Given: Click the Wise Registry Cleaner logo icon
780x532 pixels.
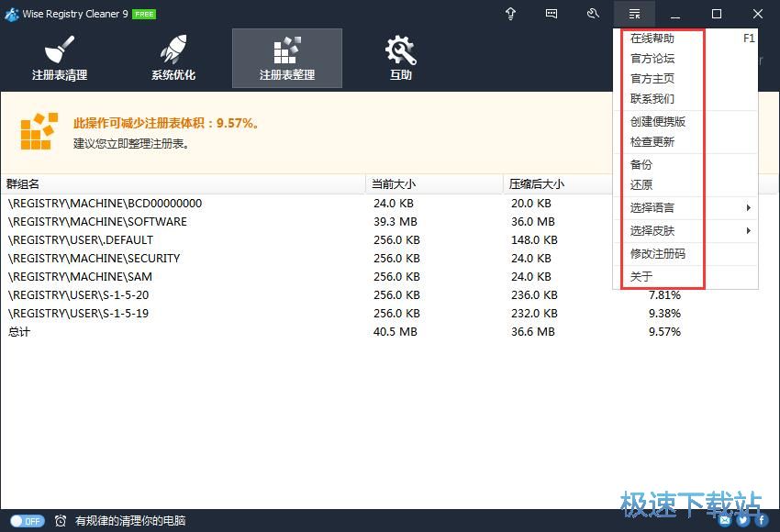Looking at the screenshot, I should pyautogui.click(x=12, y=14).
